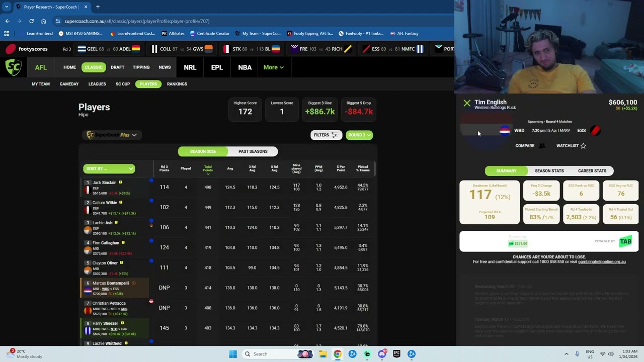Screen dimensions: 644x362
Task: Switch to the Season Stats tab
Action: pos(549,171)
